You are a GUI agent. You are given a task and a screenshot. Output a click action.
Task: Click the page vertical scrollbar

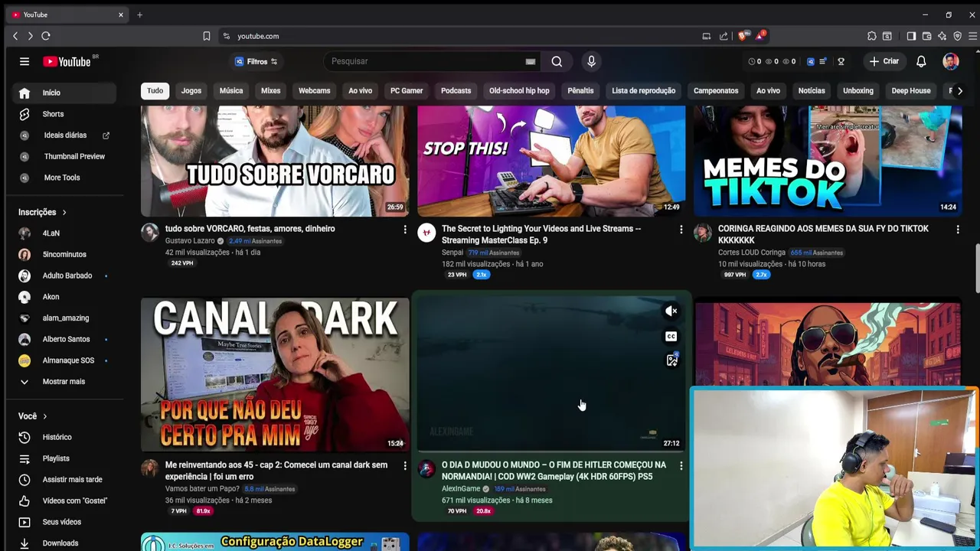(x=976, y=268)
